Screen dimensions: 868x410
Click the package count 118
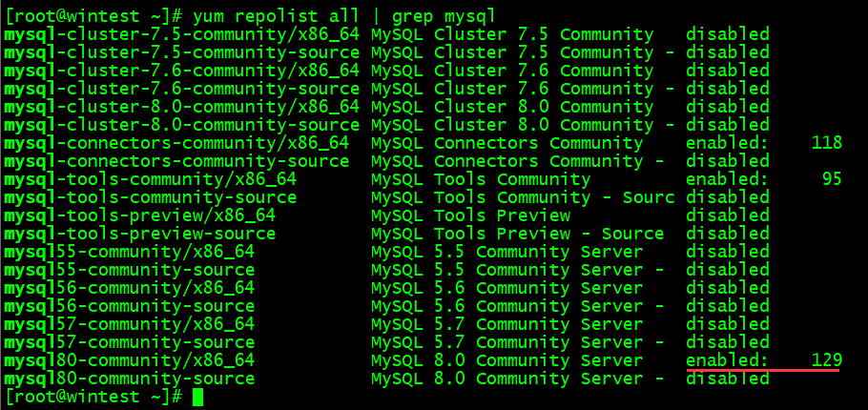pos(826,143)
